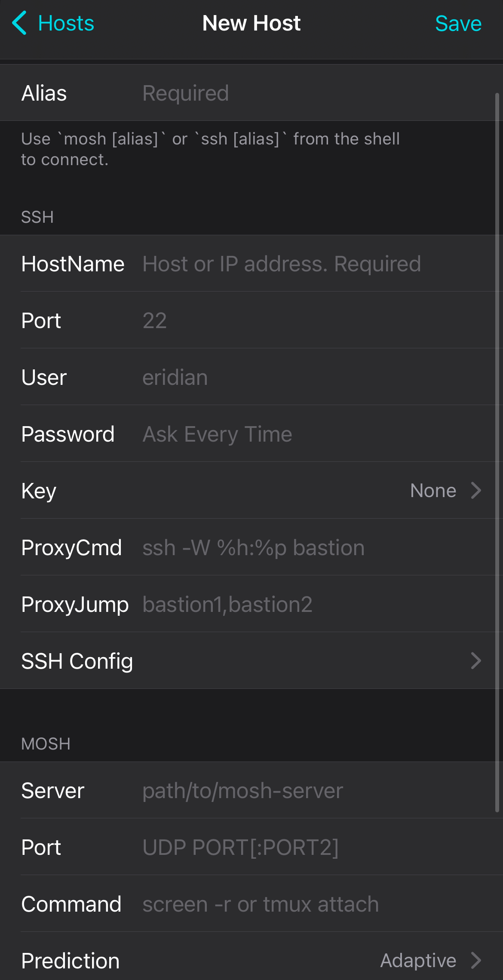Open the Prediction Adaptive option
Viewport: 503px width, 980px height.
tap(251, 961)
